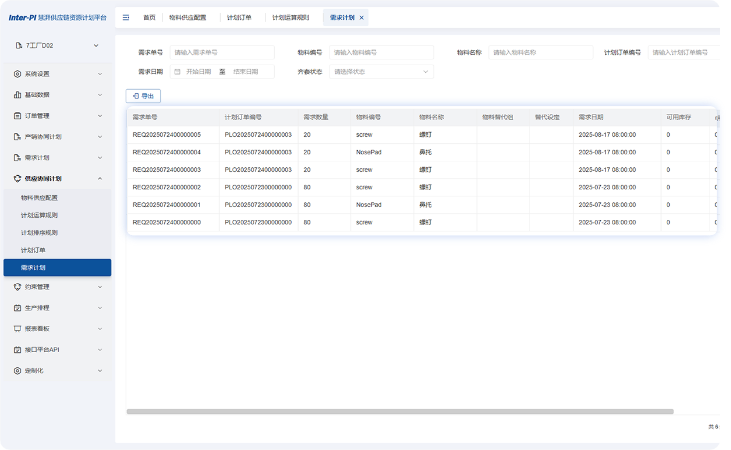The image size is (731, 450).
Task: Click the 导出 export button
Action: tap(143, 96)
